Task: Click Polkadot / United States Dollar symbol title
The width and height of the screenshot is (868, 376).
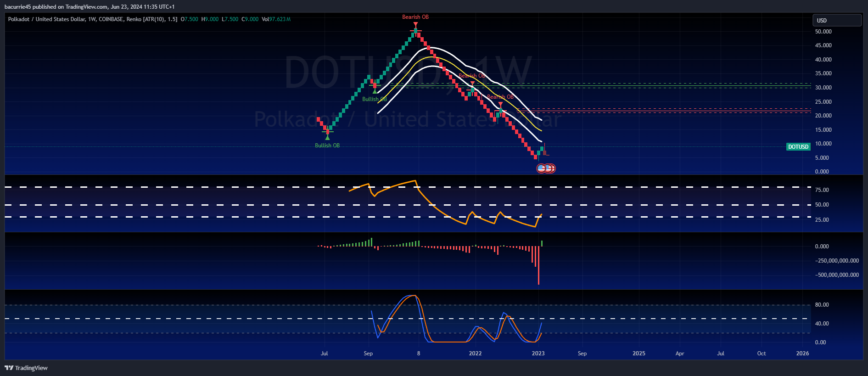Action: pyautogui.click(x=46, y=19)
